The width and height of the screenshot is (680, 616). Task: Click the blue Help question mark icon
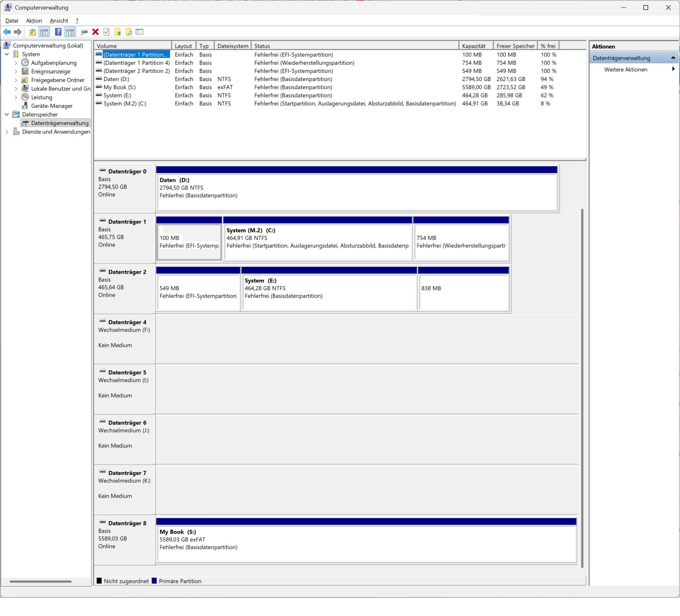[x=58, y=32]
